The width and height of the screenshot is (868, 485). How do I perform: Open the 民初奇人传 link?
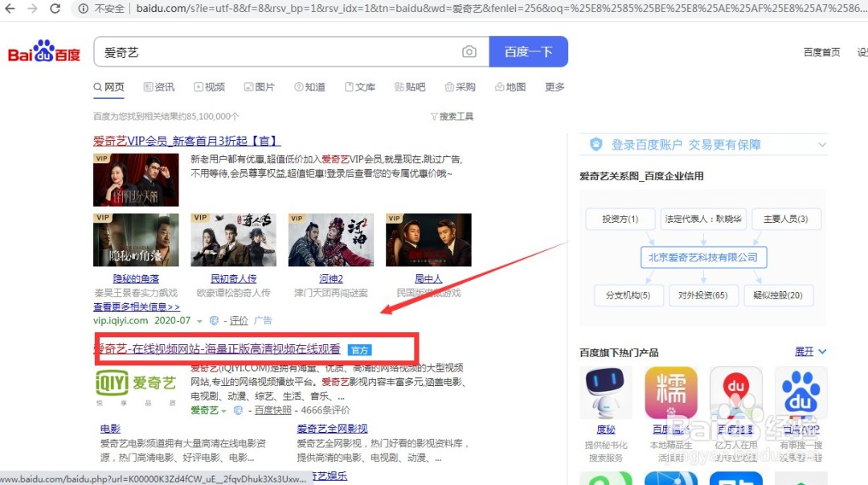pos(234,279)
